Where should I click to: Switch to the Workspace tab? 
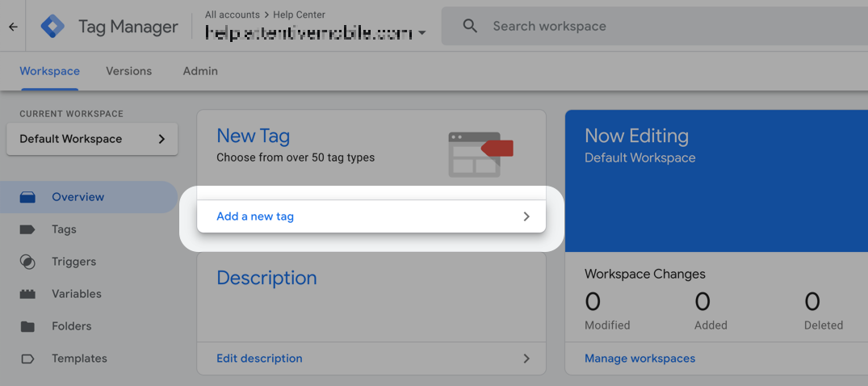point(50,71)
